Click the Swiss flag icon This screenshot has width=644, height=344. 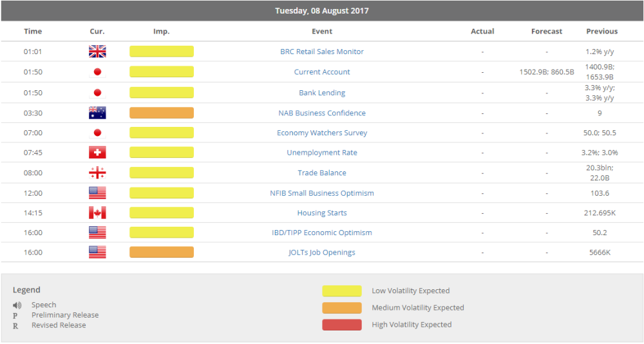97,153
